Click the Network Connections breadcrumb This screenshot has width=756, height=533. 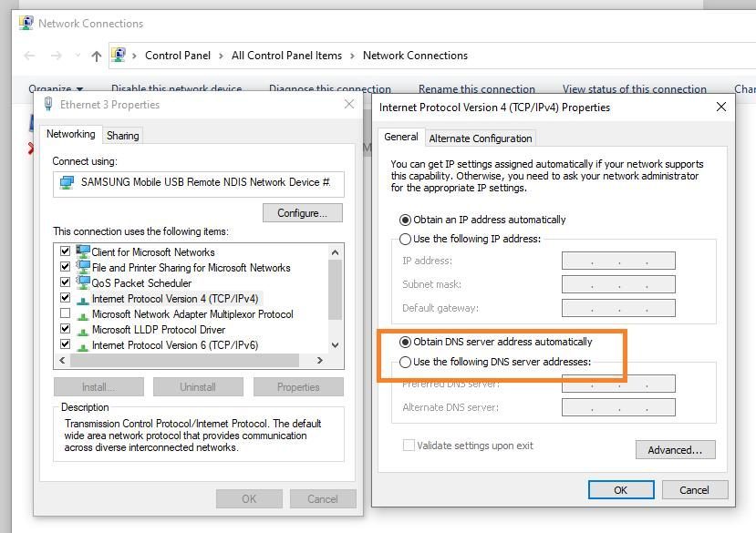pyautogui.click(x=415, y=56)
